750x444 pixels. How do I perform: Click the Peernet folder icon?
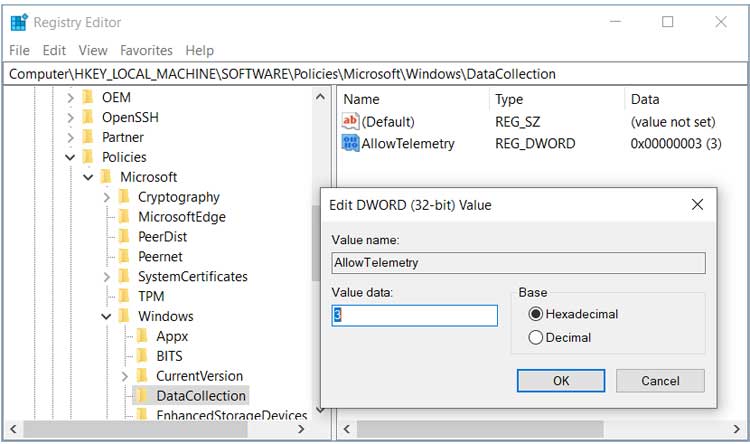[124, 256]
